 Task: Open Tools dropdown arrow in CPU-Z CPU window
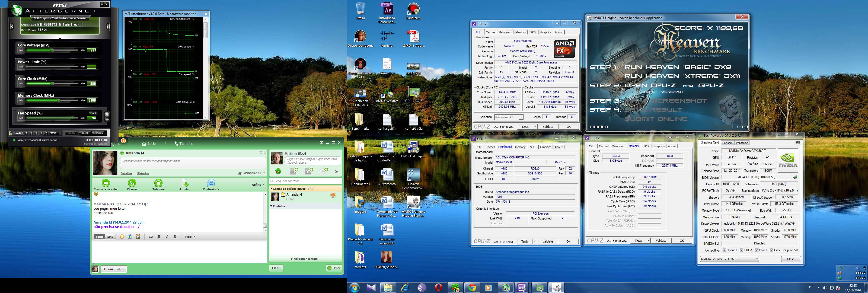(535, 127)
